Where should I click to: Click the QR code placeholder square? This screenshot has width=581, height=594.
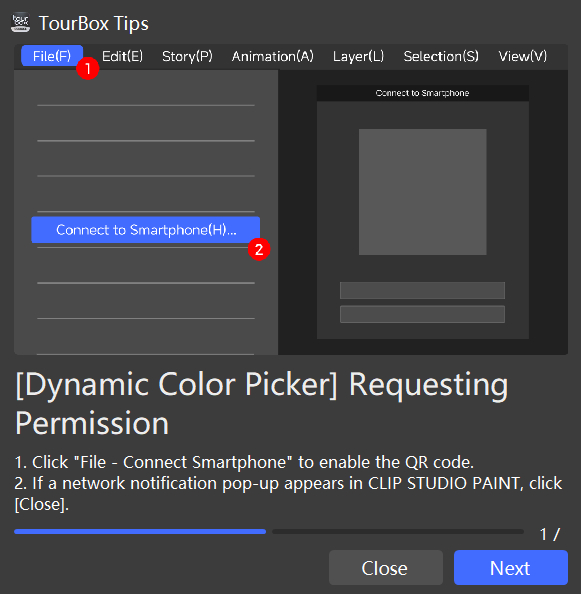coord(422,192)
